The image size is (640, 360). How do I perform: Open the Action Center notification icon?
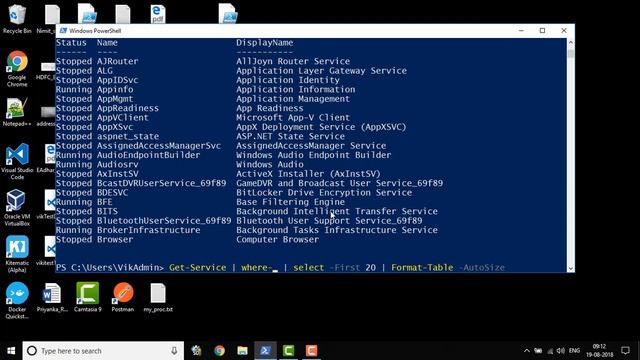pyautogui.click(x=625, y=351)
